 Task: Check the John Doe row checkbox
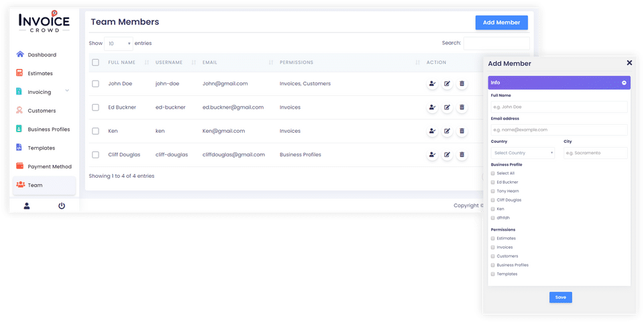pos(95,84)
